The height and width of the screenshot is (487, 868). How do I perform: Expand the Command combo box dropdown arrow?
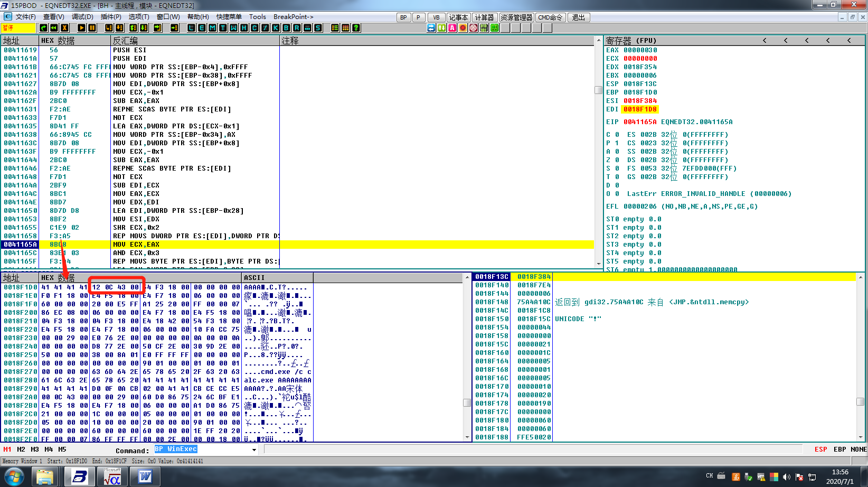(x=254, y=449)
